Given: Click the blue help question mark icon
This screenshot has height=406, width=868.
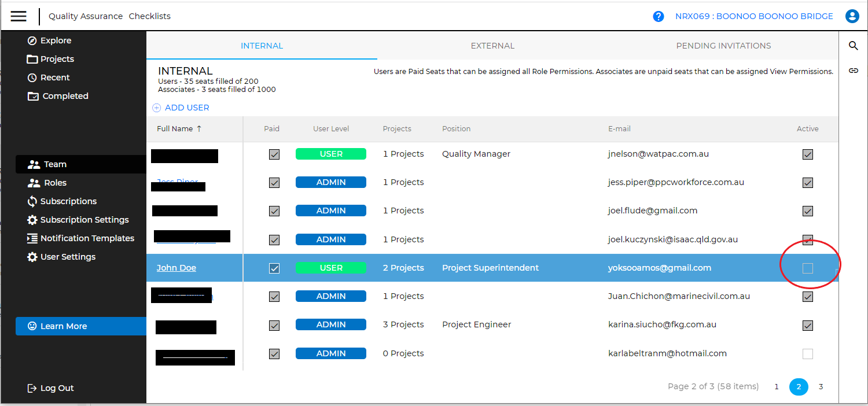Looking at the screenshot, I should point(658,16).
